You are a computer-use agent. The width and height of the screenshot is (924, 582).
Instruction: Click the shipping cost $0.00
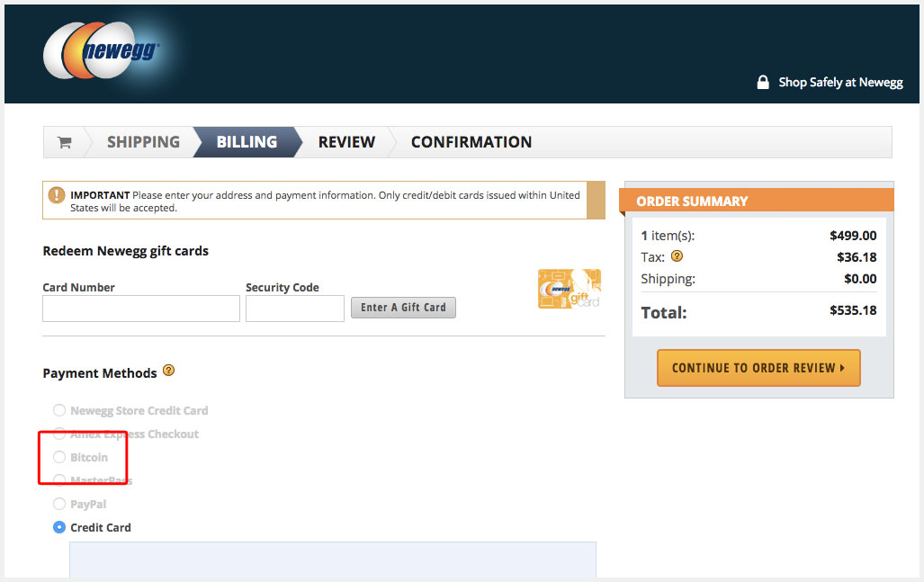click(x=860, y=279)
